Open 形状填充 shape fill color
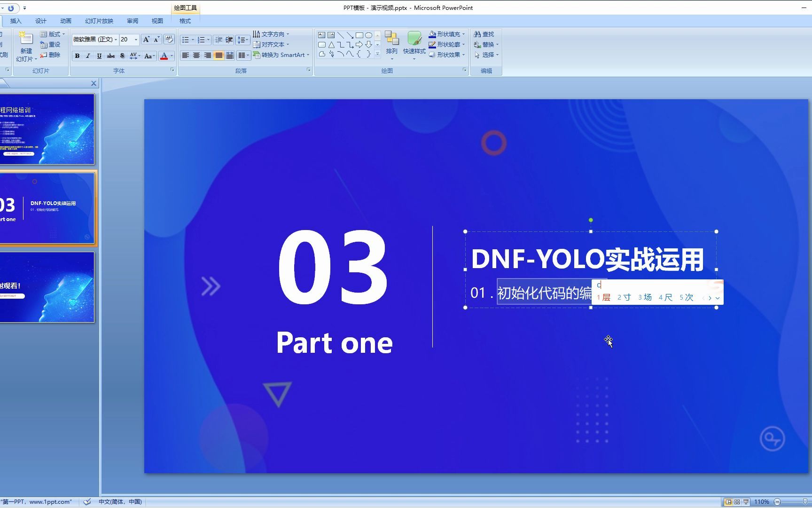 [x=446, y=34]
